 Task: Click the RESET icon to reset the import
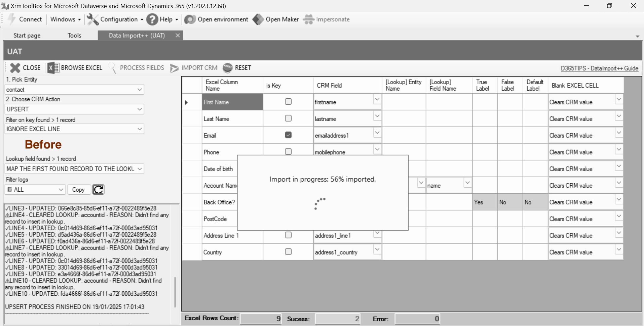228,68
